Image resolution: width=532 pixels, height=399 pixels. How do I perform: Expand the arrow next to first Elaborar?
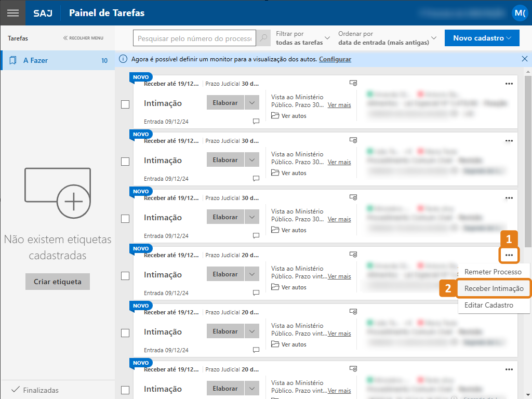click(x=251, y=103)
